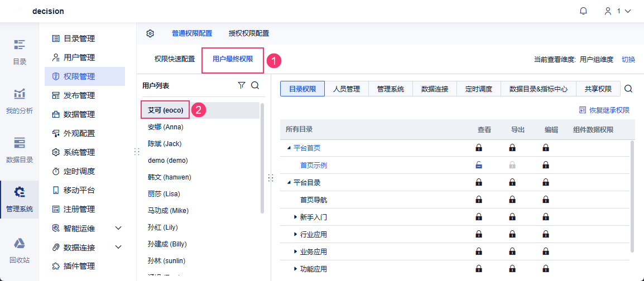
Task: Open the 授权权限配置 tab
Action: click(x=249, y=33)
